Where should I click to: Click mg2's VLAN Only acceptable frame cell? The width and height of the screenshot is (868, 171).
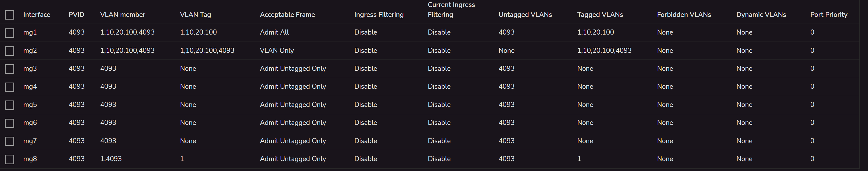point(277,51)
